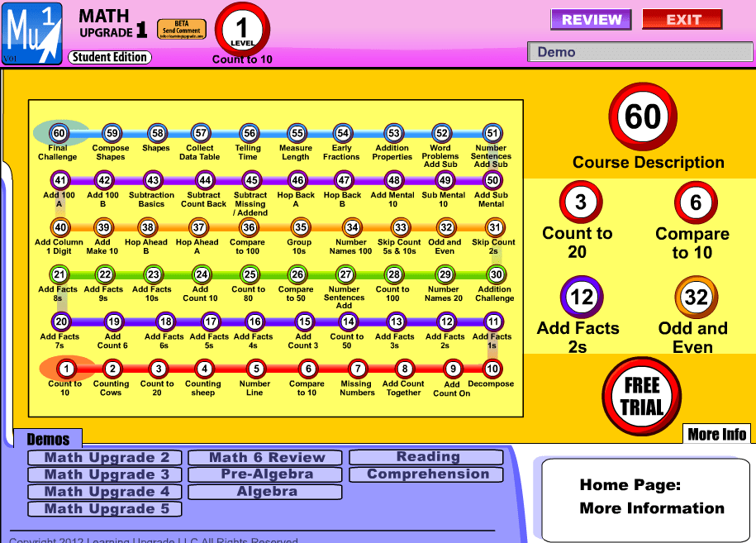The height and width of the screenshot is (543, 756).
Task: Open Pre-Algebra demo
Action: (x=265, y=474)
